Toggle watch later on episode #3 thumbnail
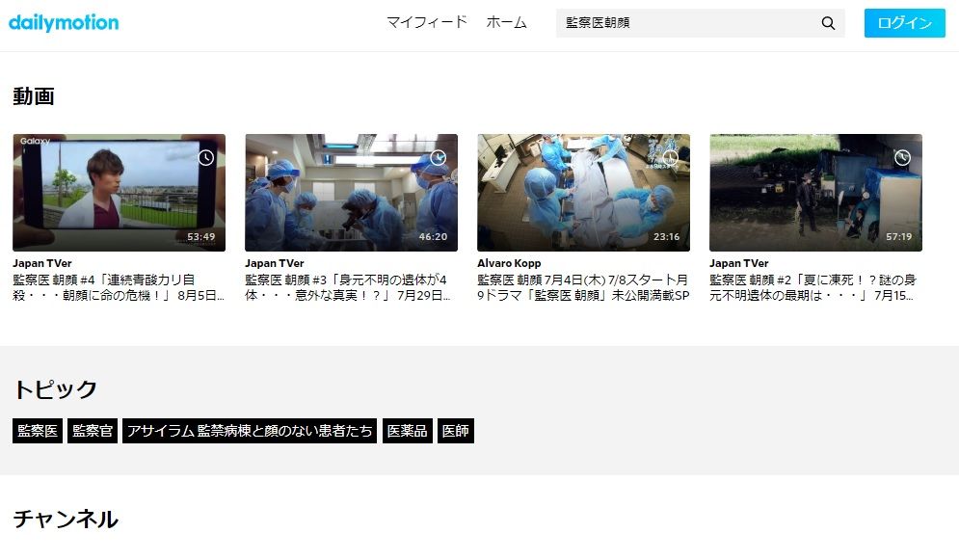 pos(439,157)
